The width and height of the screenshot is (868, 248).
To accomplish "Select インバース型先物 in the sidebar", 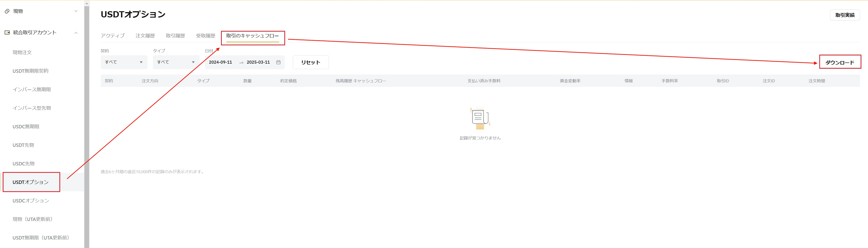I will coord(32,108).
